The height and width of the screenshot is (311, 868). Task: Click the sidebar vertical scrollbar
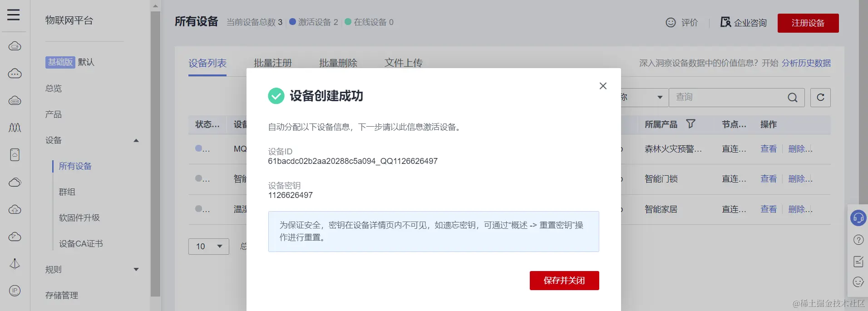tap(155, 154)
